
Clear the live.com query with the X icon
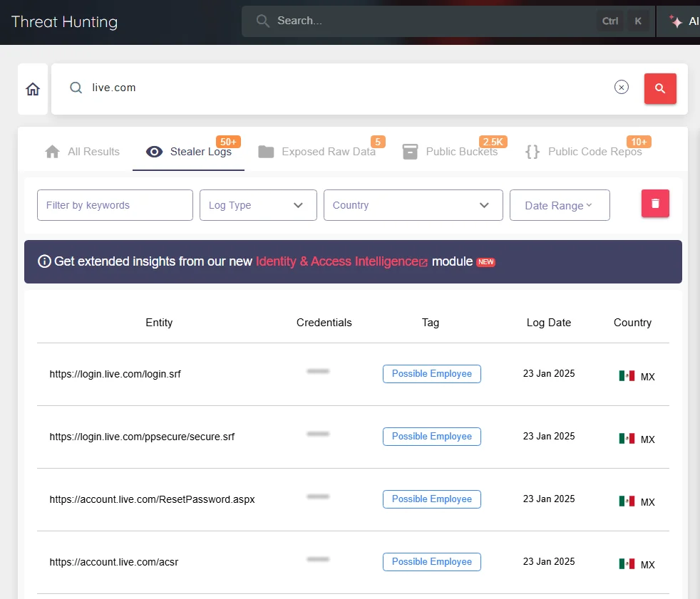click(x=621, y=87)
